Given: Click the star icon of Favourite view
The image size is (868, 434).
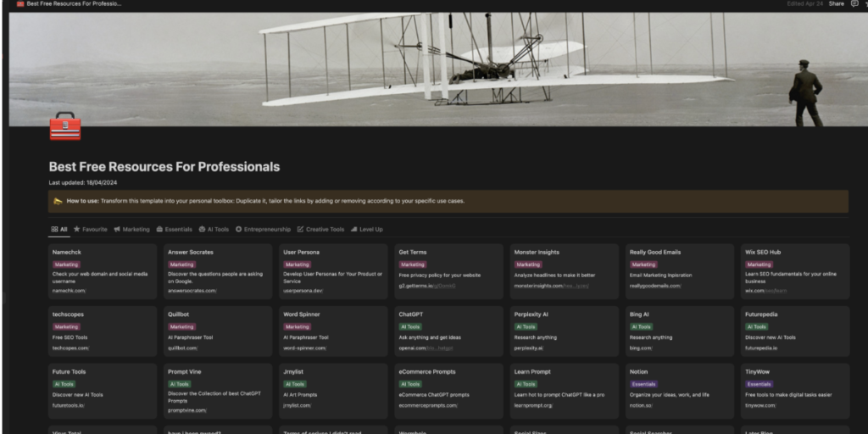Looking at the screenshot, I should click(x=77, y=229).
